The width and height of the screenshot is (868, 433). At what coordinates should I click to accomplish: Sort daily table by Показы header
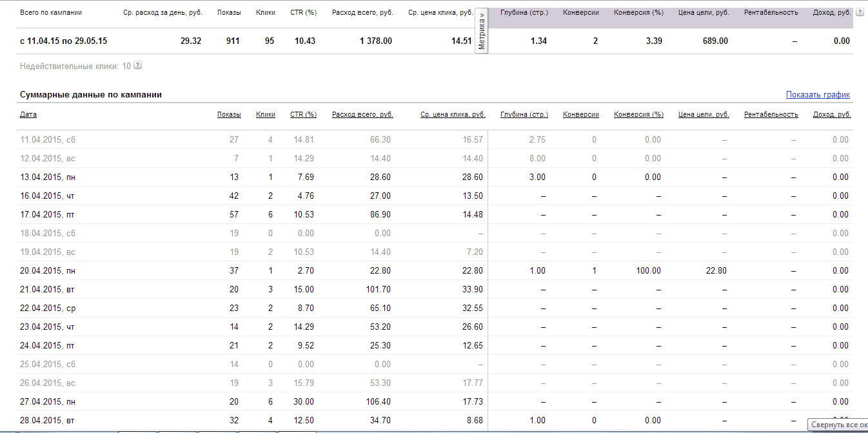point(229,115)
